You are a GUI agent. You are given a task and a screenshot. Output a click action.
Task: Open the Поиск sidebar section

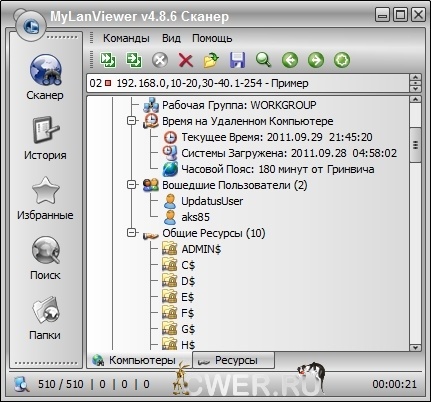(x=45, y=258)
